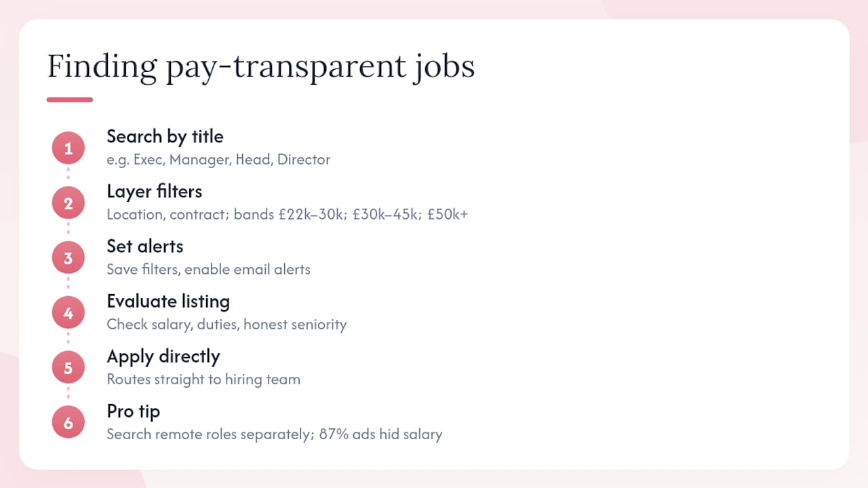Click the step 1 circle icon
The height and width of the screenshot is (488, 868).
tap(68, 148)
